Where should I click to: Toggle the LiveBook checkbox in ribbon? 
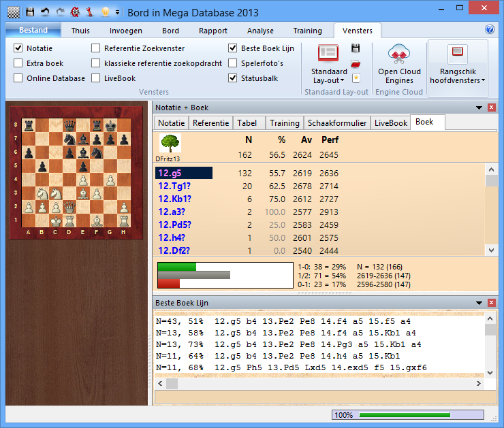(x=95, y=78)
